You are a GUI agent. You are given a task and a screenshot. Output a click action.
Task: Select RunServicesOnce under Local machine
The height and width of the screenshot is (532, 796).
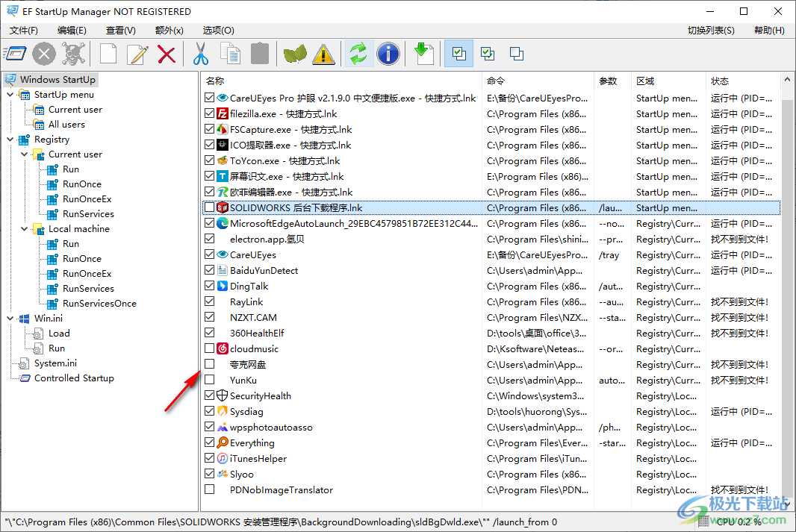tap(99, 303)
